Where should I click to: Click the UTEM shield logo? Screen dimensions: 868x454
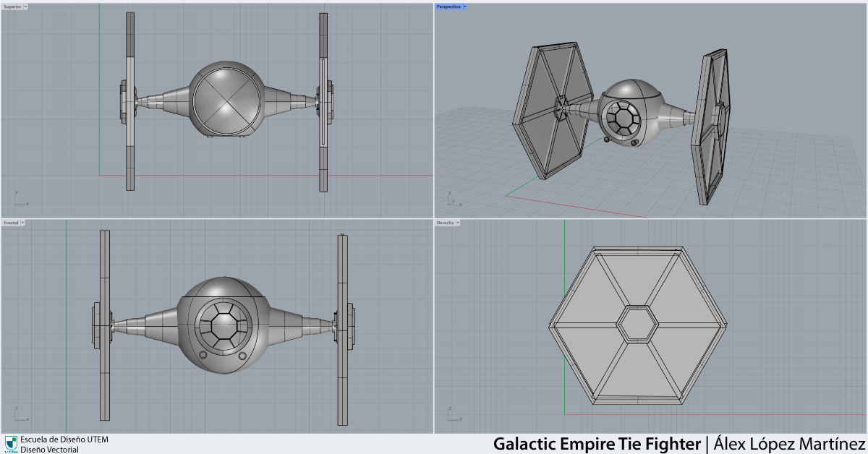pos(11,443)
